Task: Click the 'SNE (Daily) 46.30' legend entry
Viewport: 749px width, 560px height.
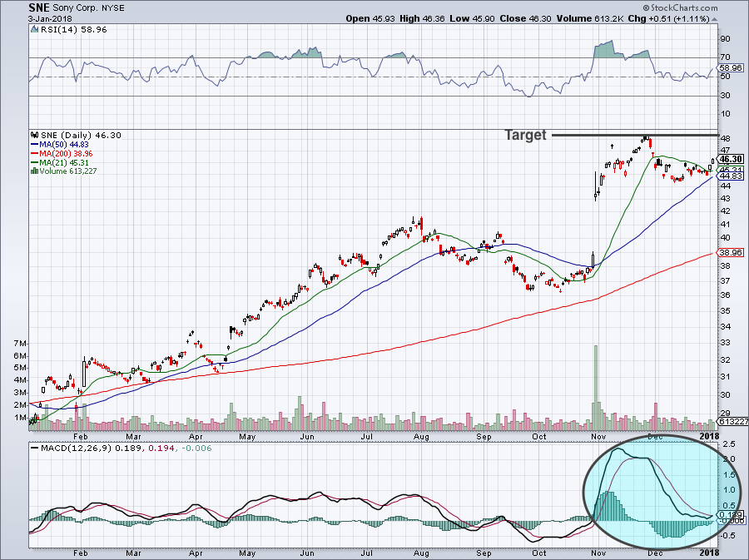Action: point(81,135)
